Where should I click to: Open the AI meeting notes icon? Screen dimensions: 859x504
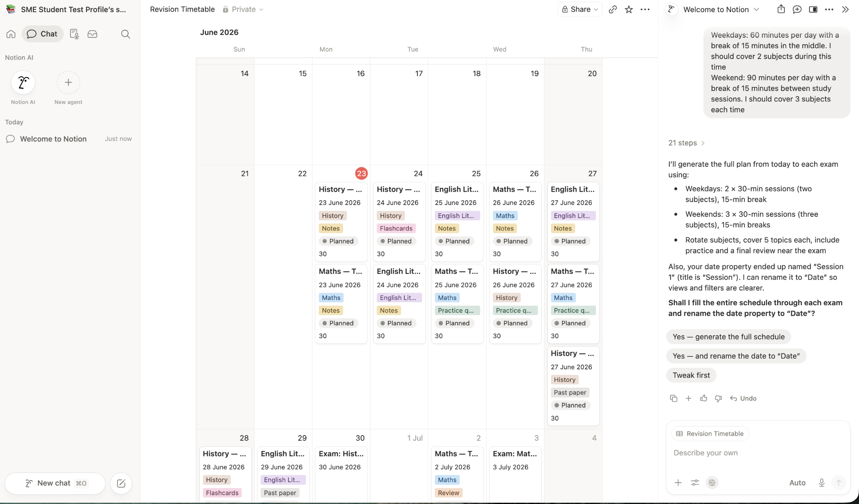[x=74, y=34]
